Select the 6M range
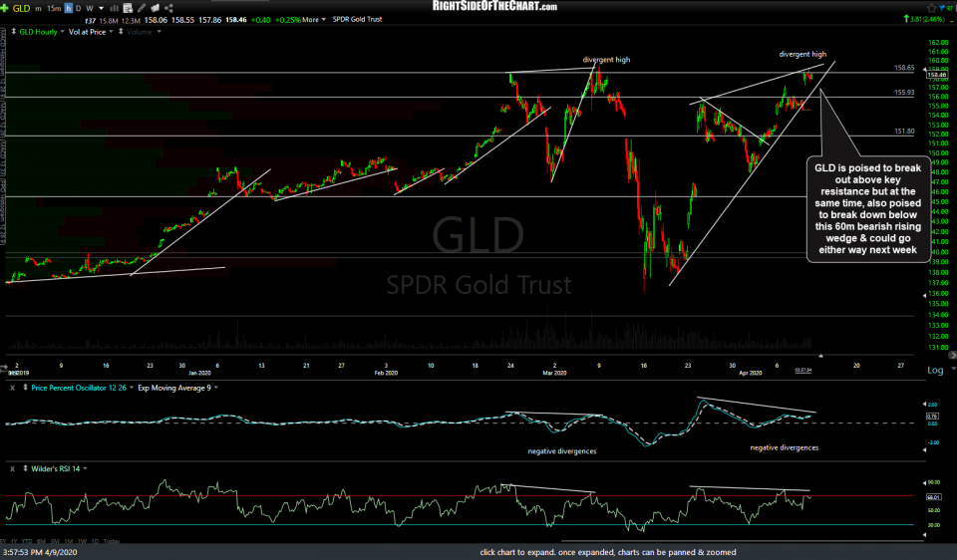The width and height of the screenshot is (957, 560). [41, 542]
